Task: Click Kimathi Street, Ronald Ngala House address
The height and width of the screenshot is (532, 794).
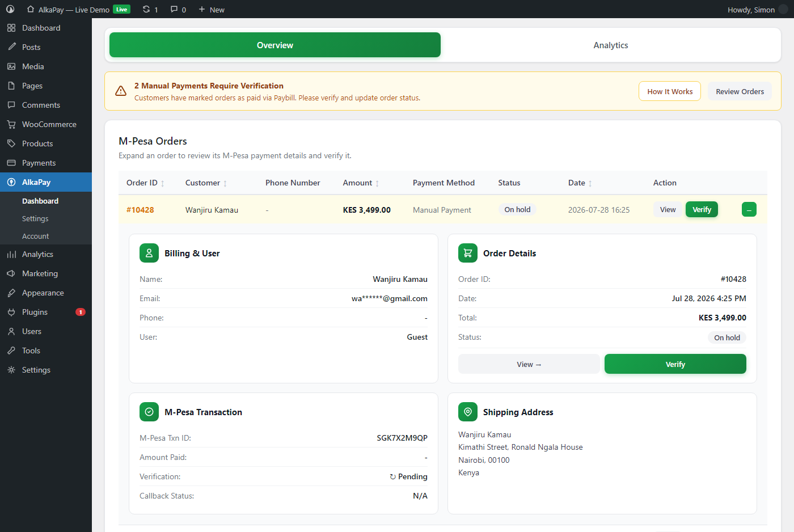Action: pos(521,447)
